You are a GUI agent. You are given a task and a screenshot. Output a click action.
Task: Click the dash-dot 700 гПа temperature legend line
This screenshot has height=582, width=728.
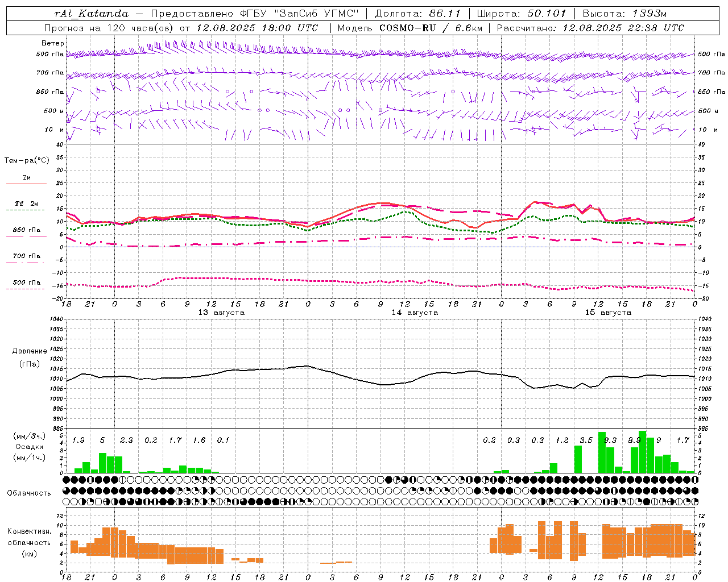[26, 263]
